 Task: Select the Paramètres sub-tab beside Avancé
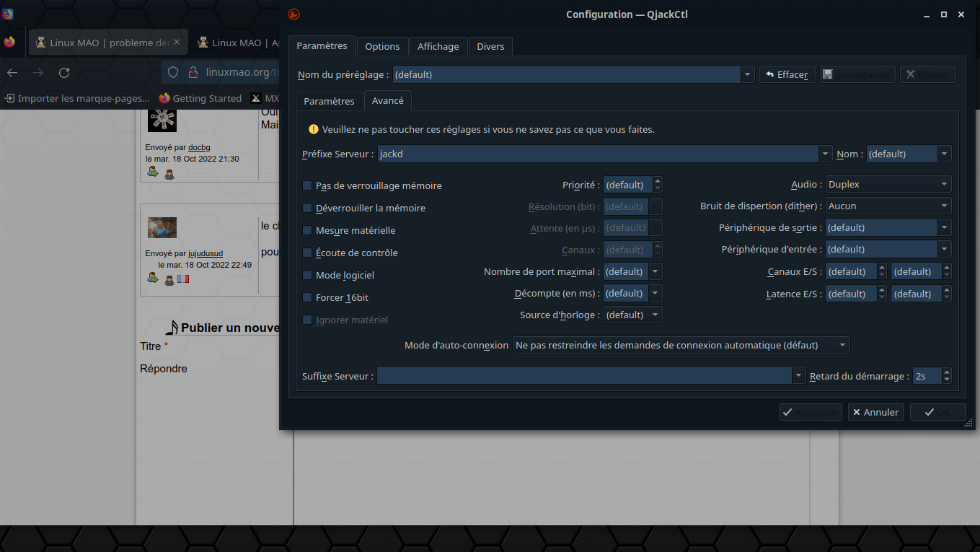point(329,101)
